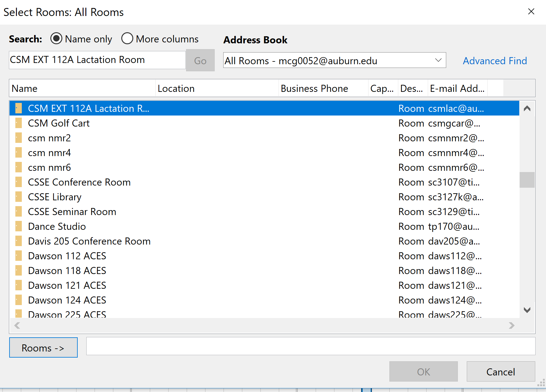
Task: Click the room icon for CSSE Seminar Room
Action: pyautogui.click(x=19, y=212)
